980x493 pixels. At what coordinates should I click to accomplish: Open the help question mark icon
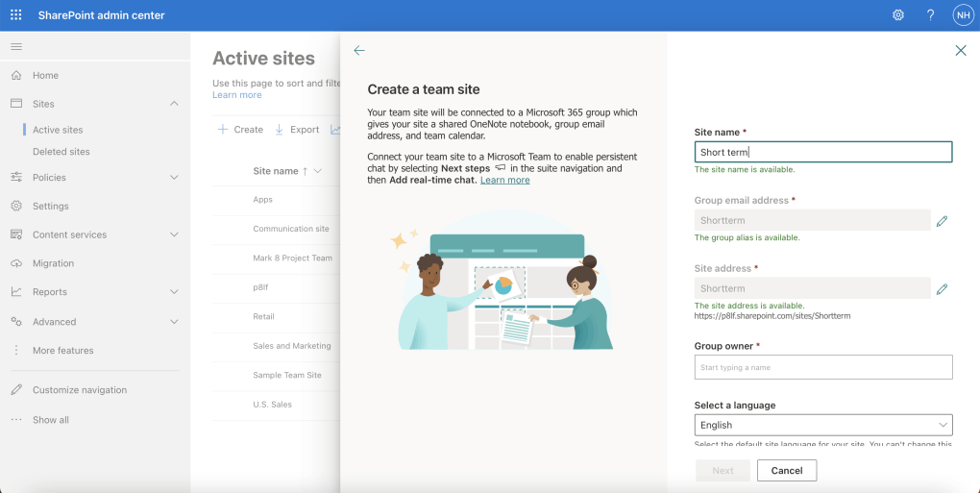[931, 15]
